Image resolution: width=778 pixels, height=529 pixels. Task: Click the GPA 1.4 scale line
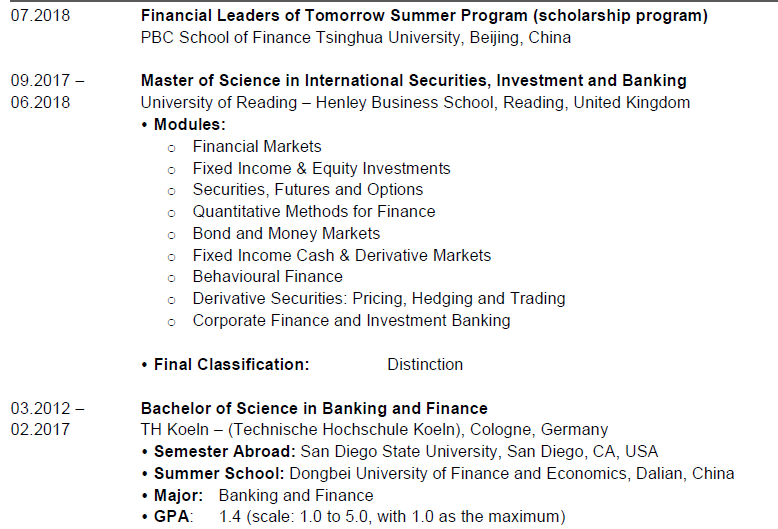point(355,517)
